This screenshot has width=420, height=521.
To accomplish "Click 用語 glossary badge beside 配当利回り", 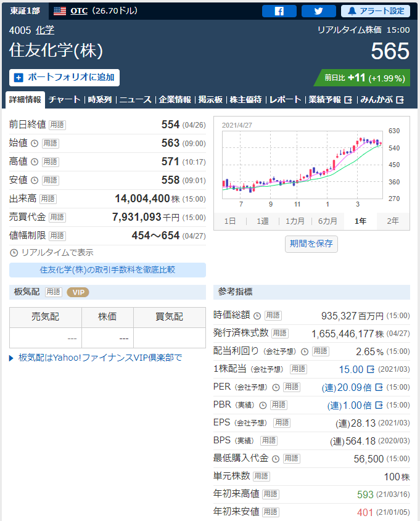I will click(x=321, y=351).
